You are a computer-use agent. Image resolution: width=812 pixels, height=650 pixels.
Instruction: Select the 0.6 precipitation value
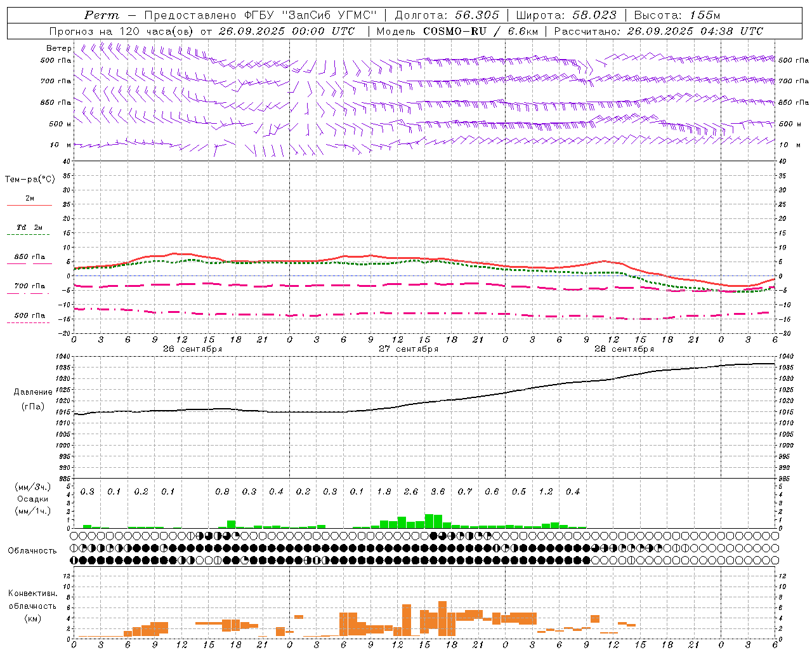[492, 492]
